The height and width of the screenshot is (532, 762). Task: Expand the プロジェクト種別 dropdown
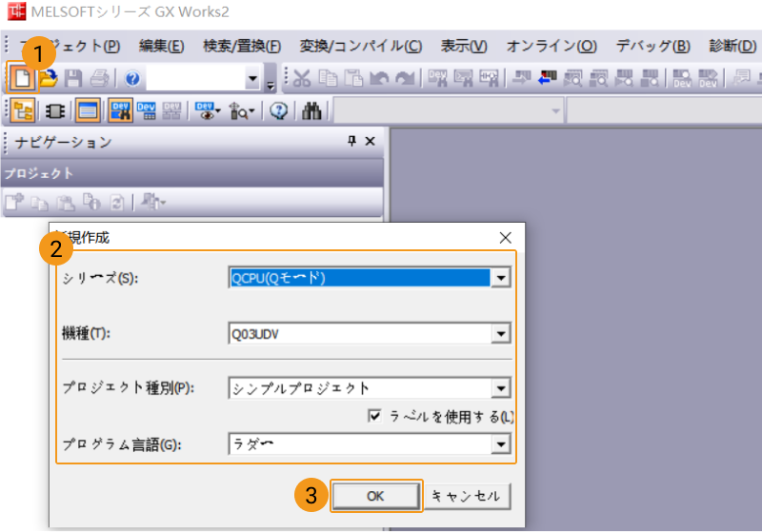[501, 388]
